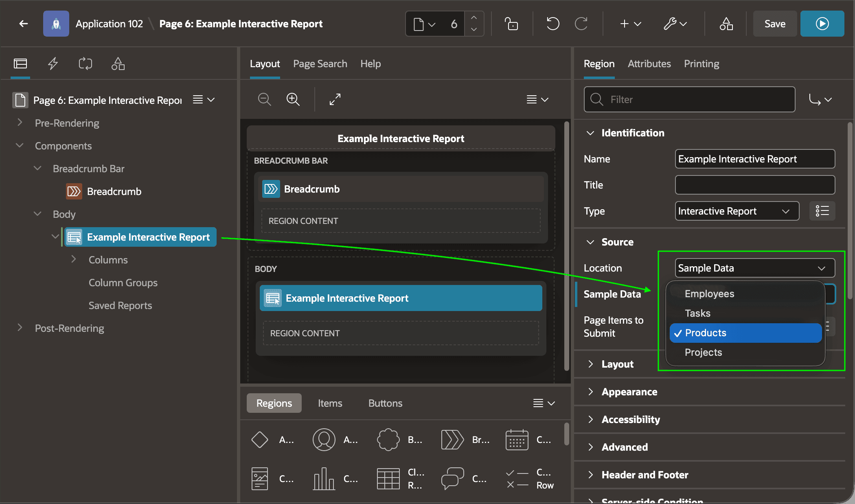The width and height of the screenshot is (855, 504).
Task: Redo the last change
Action: [x=581, y=24]
